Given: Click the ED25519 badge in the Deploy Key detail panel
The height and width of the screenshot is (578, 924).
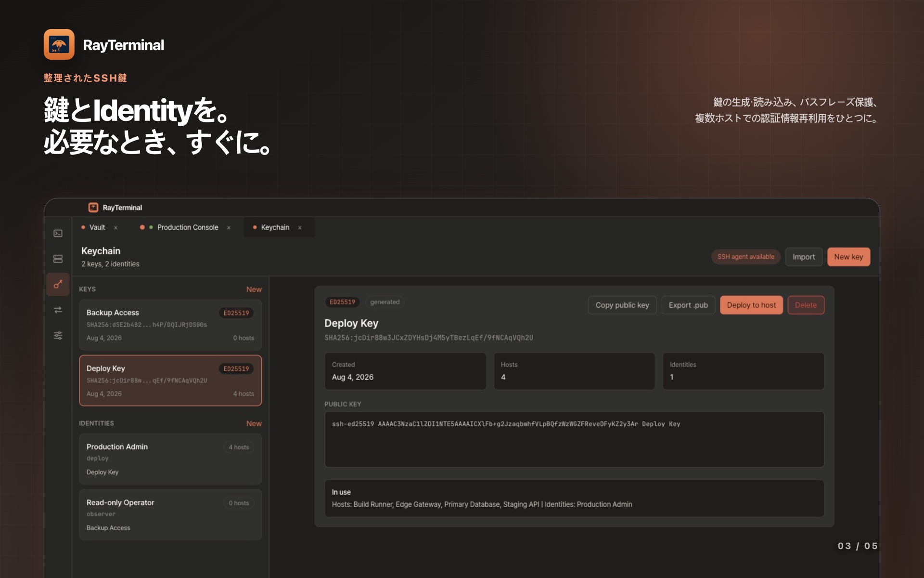Looking at the screenshot, I should click(x=342, y=302).
